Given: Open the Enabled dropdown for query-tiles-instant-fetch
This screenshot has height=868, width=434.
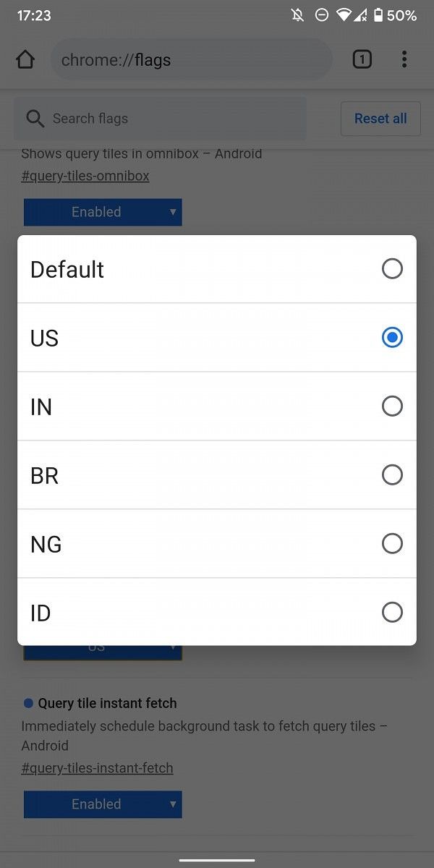Looking at the screenshot, I should pyautogui.click(x=102, y=804).
